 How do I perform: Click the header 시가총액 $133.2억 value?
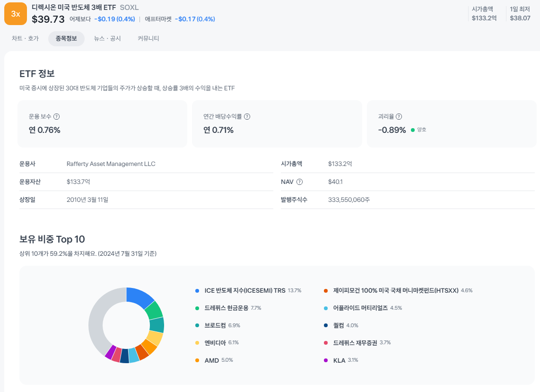[x=484, y=18]
